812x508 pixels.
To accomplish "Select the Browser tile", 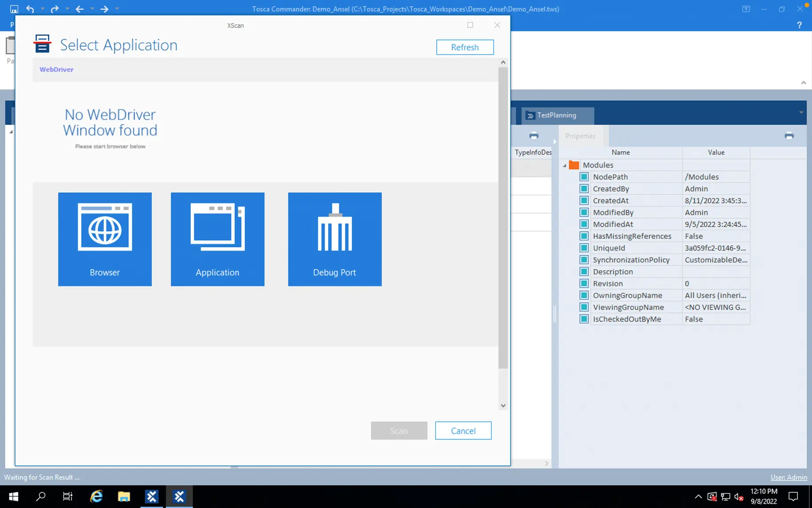I will tap(105, 239).
